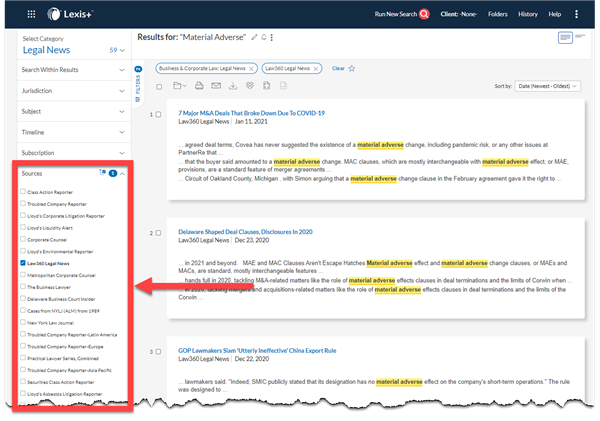
Task: Expand the Timeline filter
Action: pos(73,132)
